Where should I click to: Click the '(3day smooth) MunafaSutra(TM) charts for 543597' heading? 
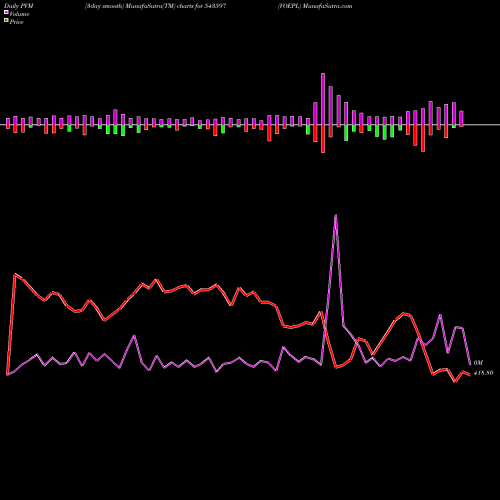point(155,6)
